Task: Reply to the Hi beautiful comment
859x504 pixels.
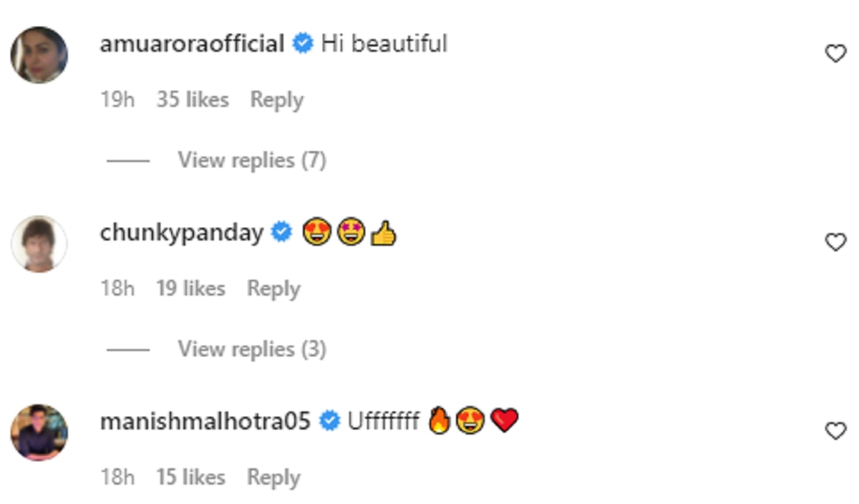Action: [x=276, y=100]
